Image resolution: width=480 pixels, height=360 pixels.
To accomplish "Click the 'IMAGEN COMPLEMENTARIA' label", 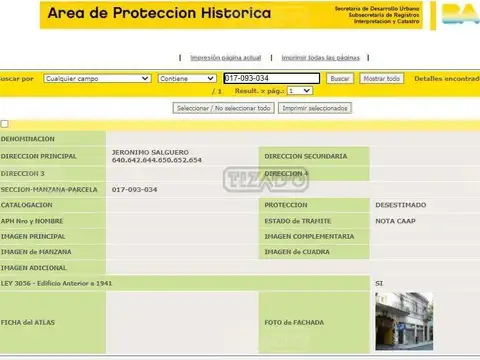I will pyautogui.click(x=309, y=236).
